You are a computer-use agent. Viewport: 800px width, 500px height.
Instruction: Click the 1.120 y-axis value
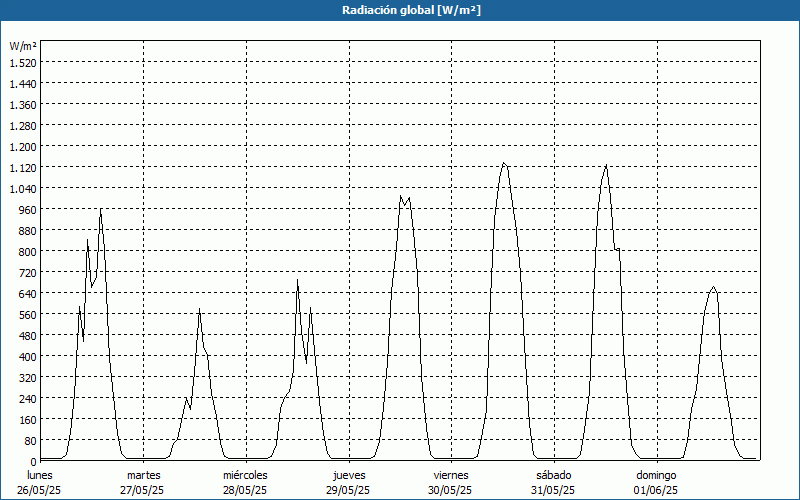coord(23,168)
